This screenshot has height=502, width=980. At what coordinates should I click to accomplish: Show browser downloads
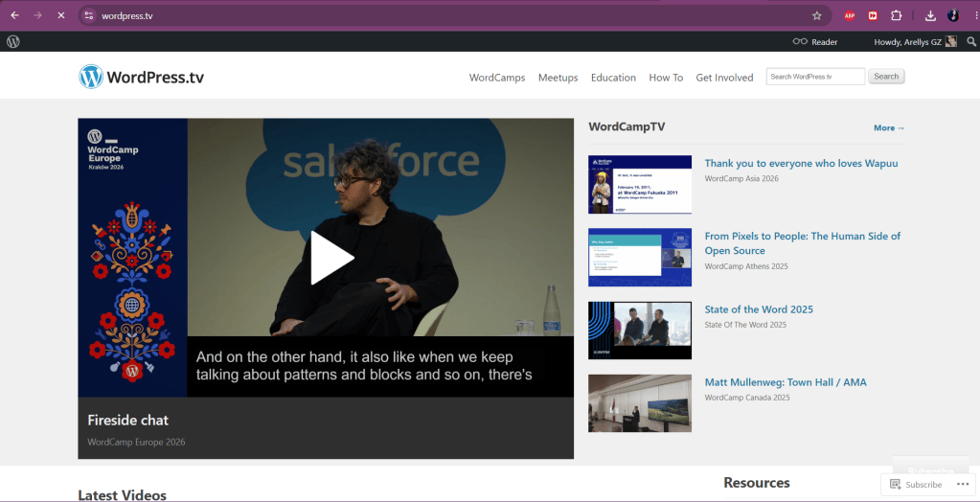(x=930, y=15)
